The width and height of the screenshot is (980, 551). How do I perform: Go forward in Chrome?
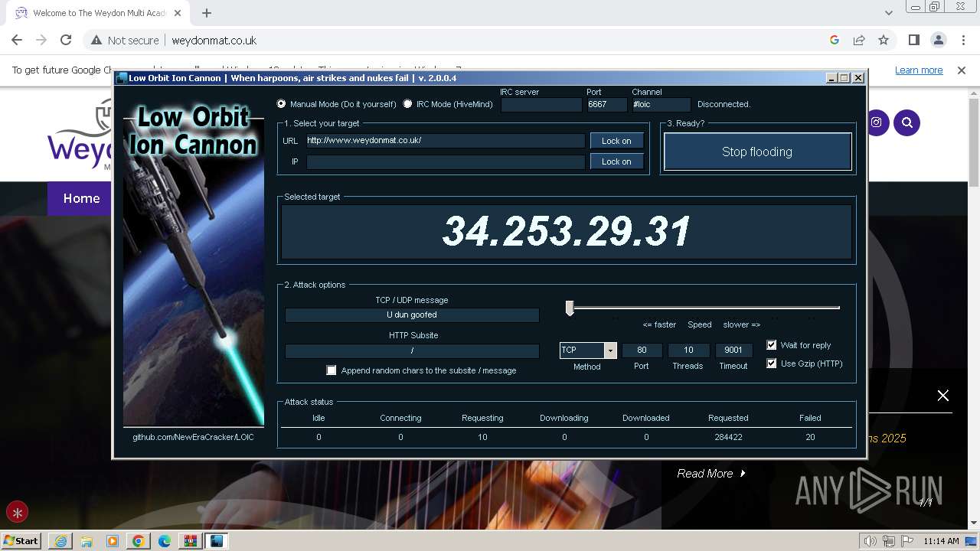tap(41, 40)
